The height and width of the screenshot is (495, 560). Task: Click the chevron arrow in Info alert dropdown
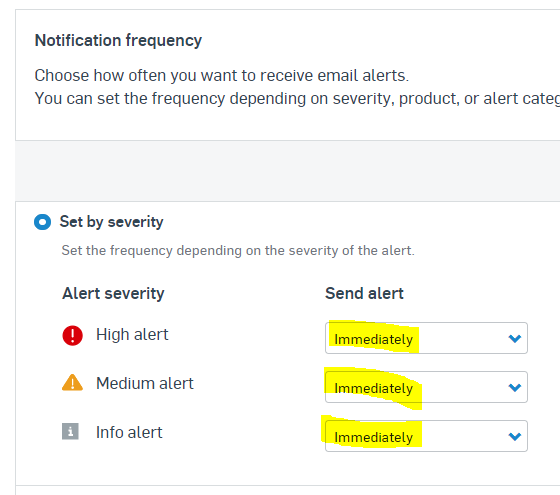tap(515, 436)
